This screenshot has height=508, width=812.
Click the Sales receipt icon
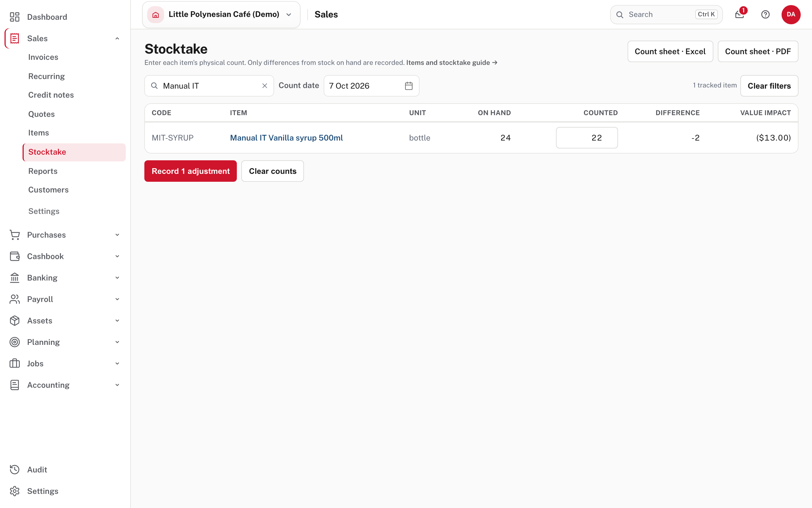click(15, 38)
